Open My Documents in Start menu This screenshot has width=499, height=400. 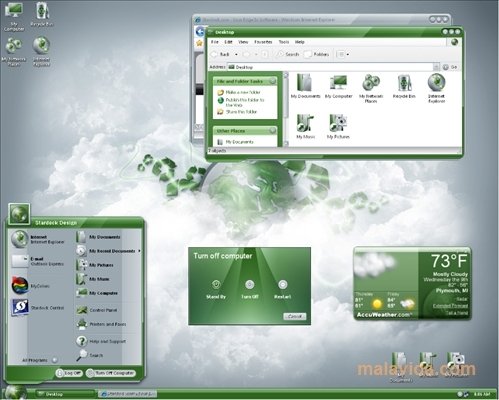tap(98, 237)
